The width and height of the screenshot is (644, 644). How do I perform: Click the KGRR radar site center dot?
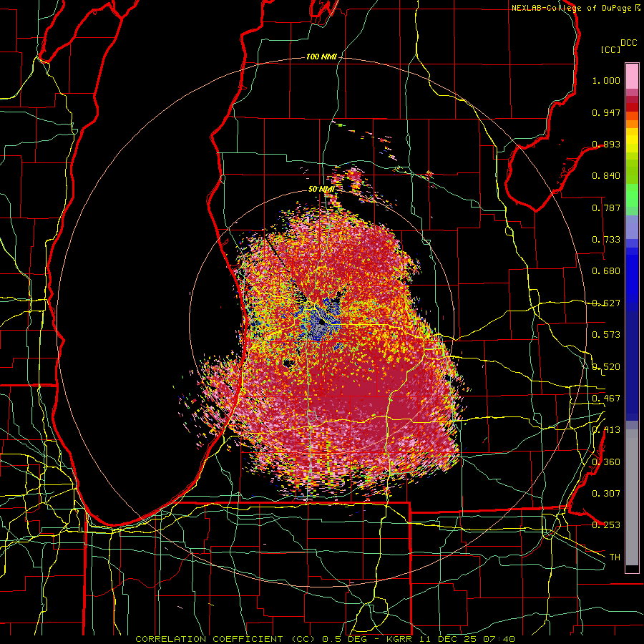coord(321,323)
